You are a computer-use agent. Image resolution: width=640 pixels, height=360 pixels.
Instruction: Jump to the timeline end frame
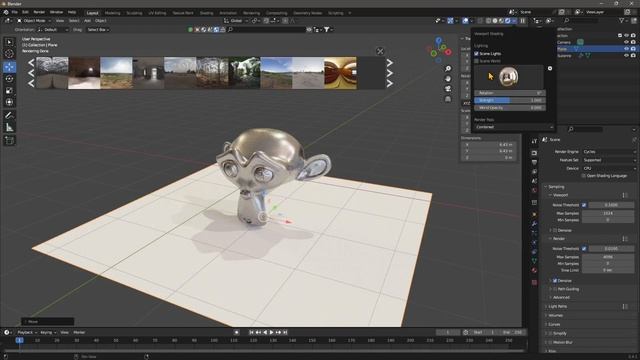[285, 332]
